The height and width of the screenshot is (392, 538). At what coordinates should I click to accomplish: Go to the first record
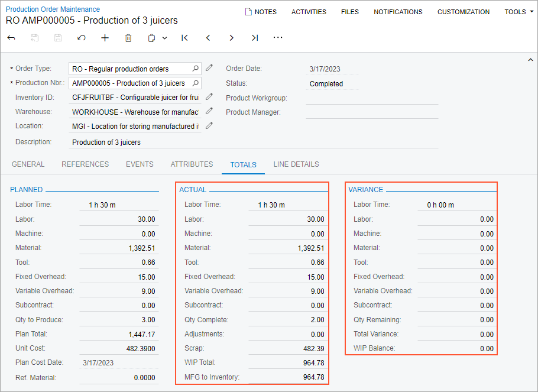point(184,38)
